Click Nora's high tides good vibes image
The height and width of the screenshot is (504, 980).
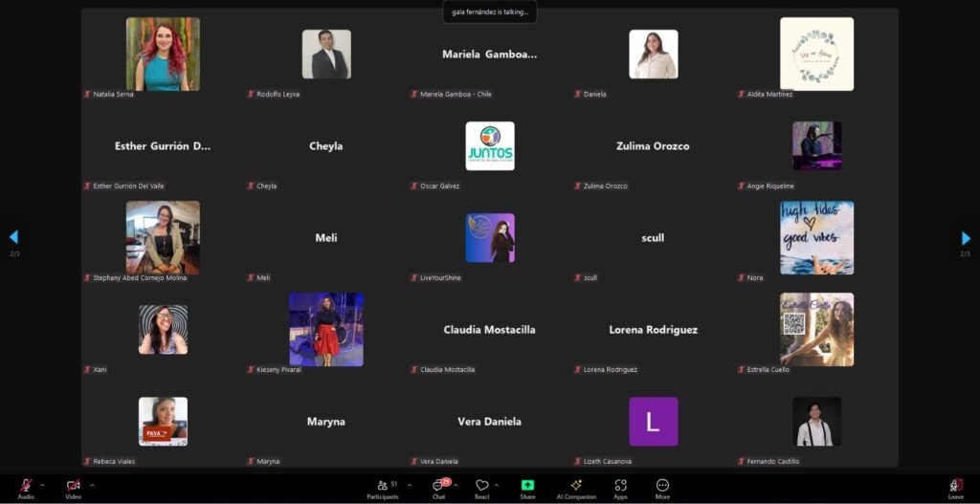tap(817, 237)
